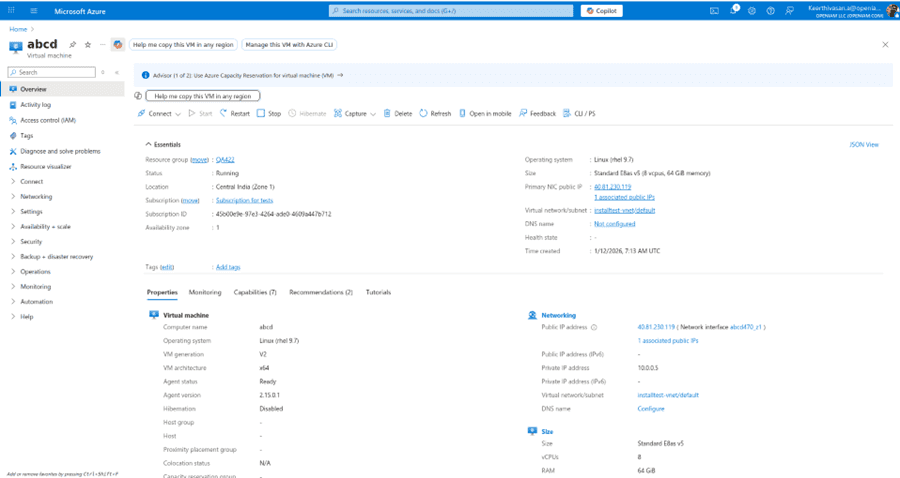900x478 pixels.
Task: Select Overview in left menu
Action: (62, 89)
